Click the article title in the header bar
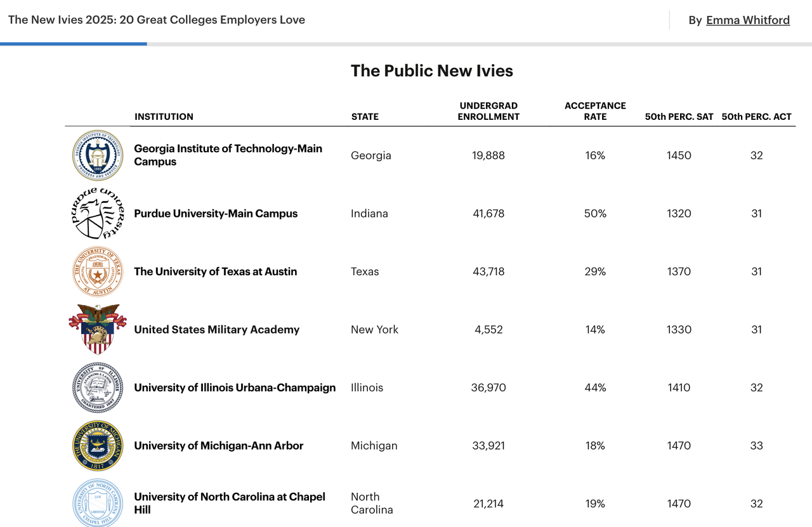Image resolution: width=812 pixels, height=527 pixels. coord(157,20)
